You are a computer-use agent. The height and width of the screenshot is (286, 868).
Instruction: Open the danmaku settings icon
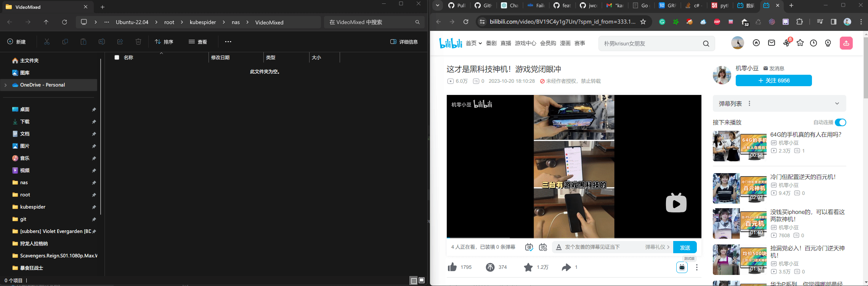coord(543,247)
